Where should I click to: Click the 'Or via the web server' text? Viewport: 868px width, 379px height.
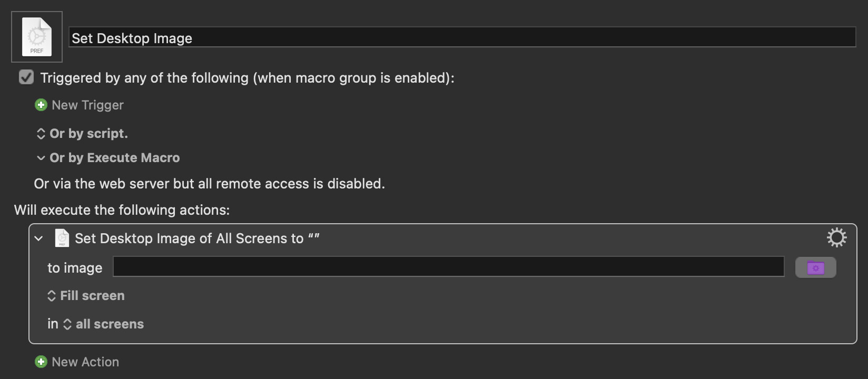tap(209, 184)
